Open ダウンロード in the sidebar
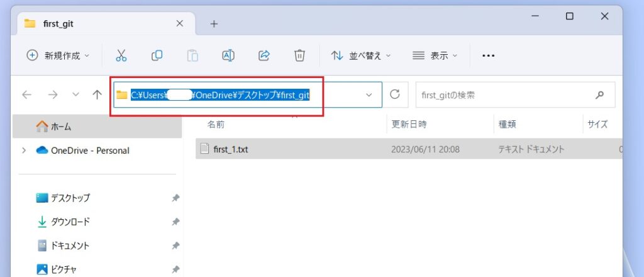The image size is (644, 277). [x=70, y=222]
